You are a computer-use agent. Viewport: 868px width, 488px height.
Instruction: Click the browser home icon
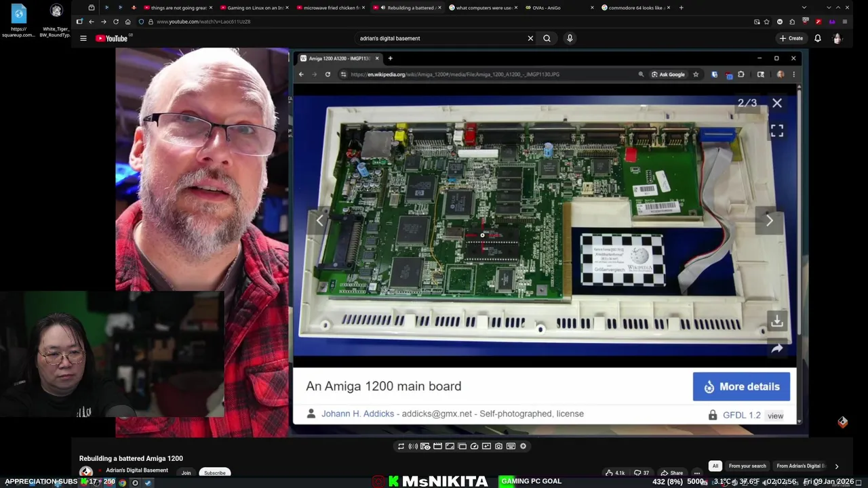[127, 22]
